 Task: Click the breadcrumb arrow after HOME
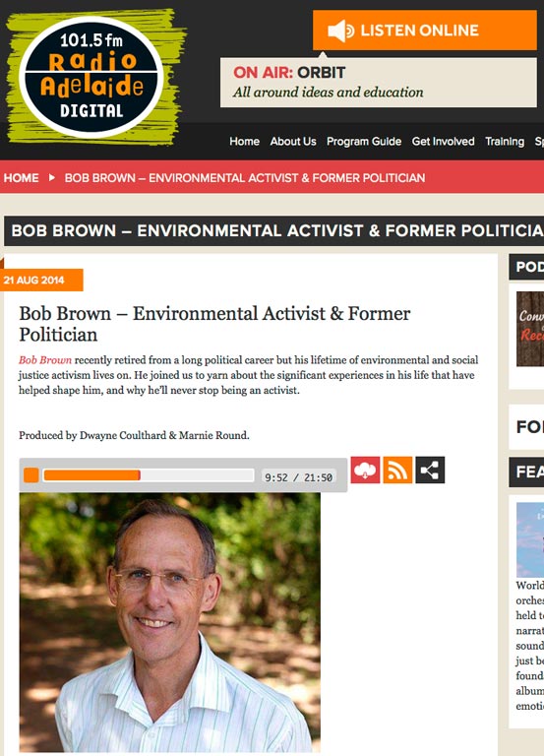point(51,177)
